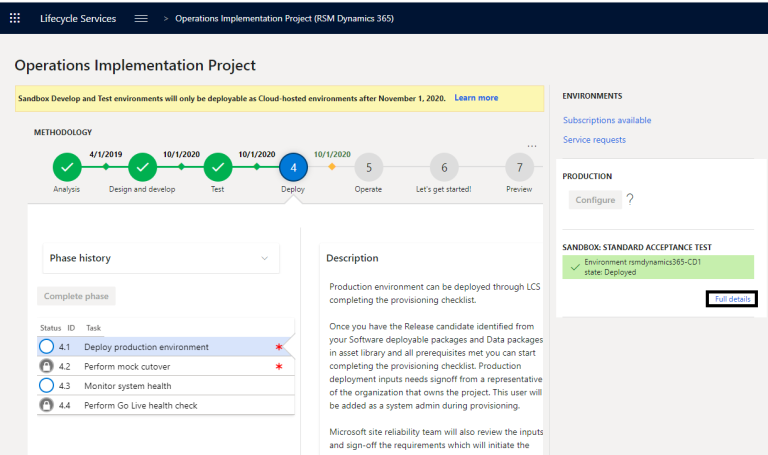The width and height of the screenshot is (768, 455).
Task: Open the Full details link
Action: [732, 299]
